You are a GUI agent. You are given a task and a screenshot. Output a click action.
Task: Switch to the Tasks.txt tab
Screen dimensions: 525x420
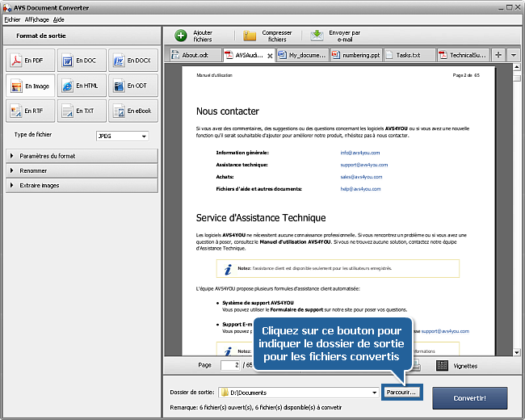pos(409,55)
